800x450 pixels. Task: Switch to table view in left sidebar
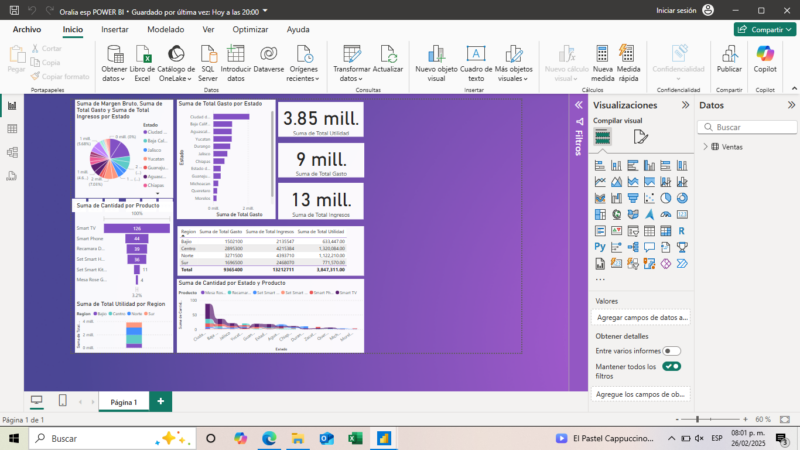coord(12,129)
